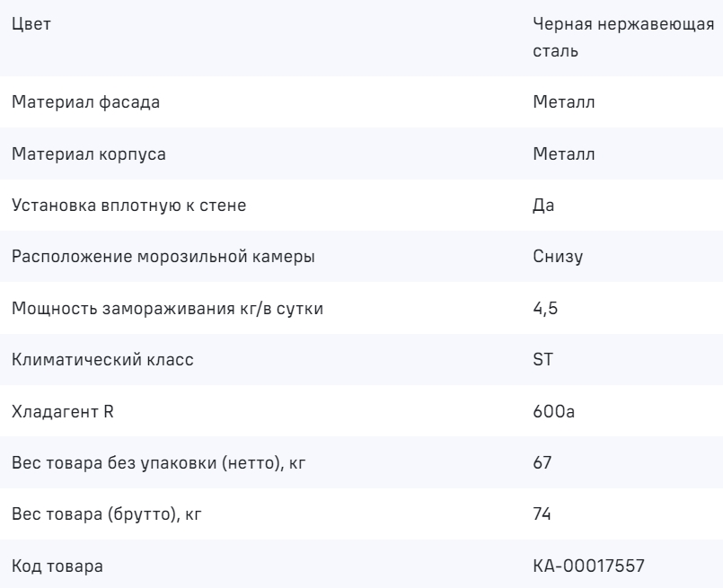This screenshot has height=588, width=723.
Task: Click the 'Снизу' value
Action: pyautogui.click(x=558, y=258)
